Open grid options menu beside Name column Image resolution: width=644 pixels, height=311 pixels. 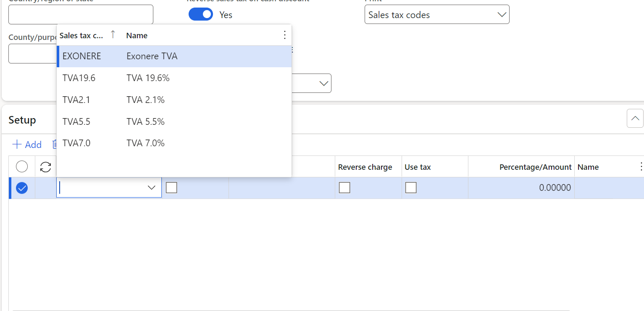tap(641, 167)
